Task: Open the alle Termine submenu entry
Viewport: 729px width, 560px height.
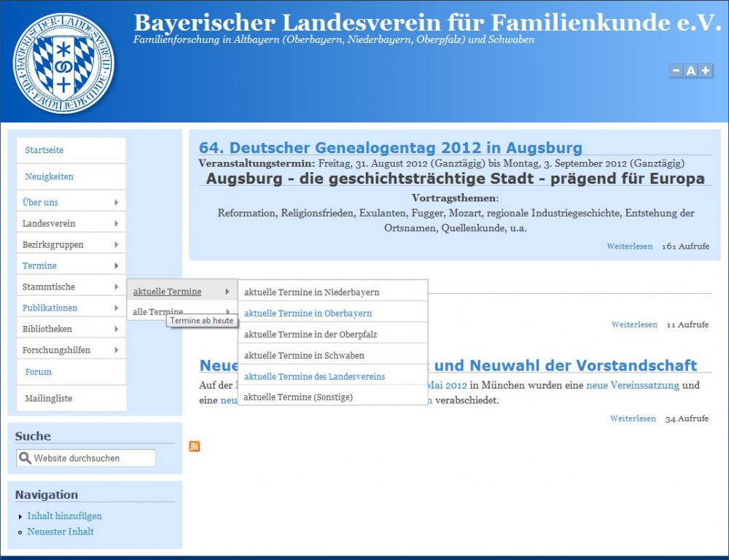Action: (x=157, y=312)
